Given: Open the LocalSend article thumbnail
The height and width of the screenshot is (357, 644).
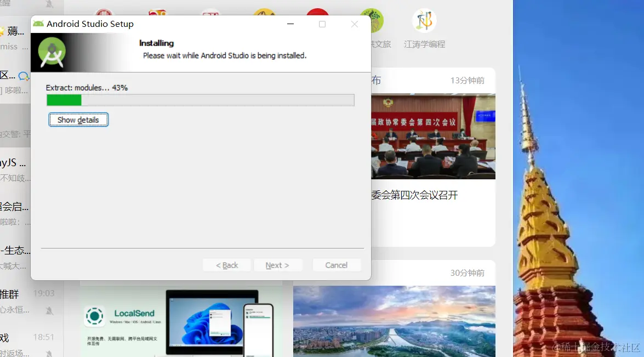Looking at the screenshot, I should (x=181, y=321).
